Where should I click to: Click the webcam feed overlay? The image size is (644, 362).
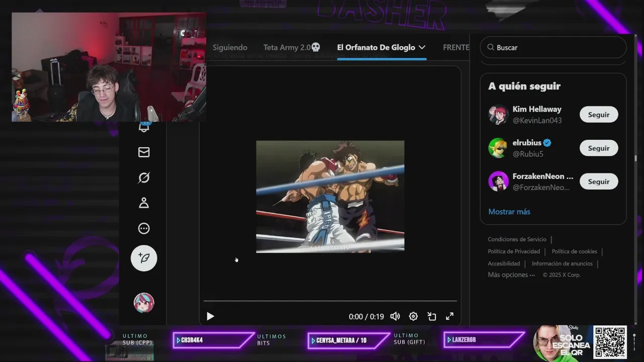(109, 67)
